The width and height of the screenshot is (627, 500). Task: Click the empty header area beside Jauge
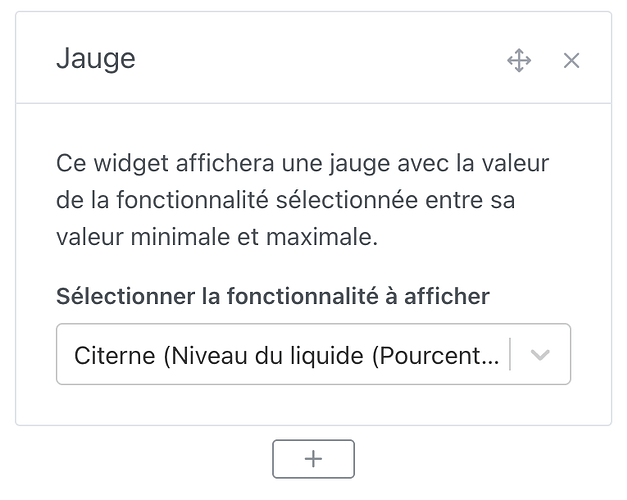point(320,60)
